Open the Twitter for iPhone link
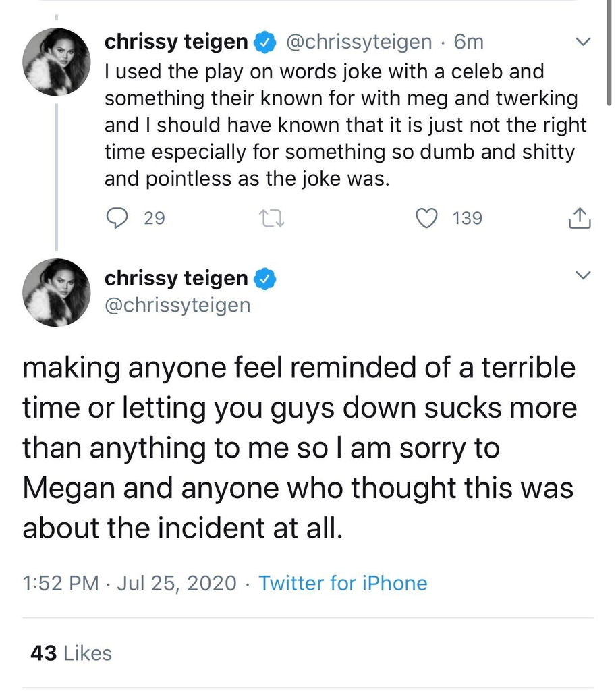 (x=343, y=583)
